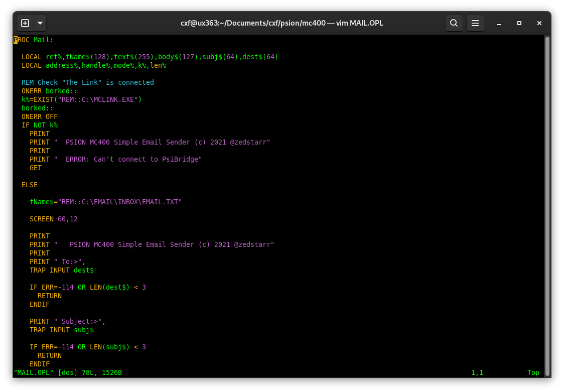The width and height of the screenshot is (564, 392).
Task: Click the "MAIL.OPL" [dos] status line text
Action: [68, 372]
